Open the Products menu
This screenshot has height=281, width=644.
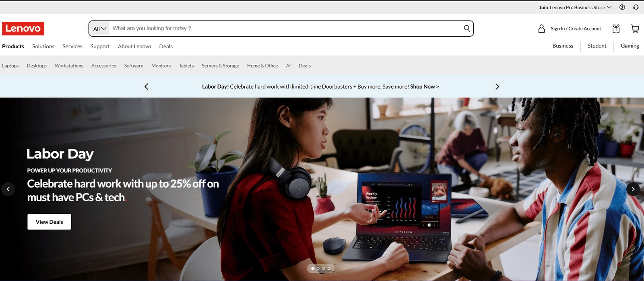tap(13, 46)
